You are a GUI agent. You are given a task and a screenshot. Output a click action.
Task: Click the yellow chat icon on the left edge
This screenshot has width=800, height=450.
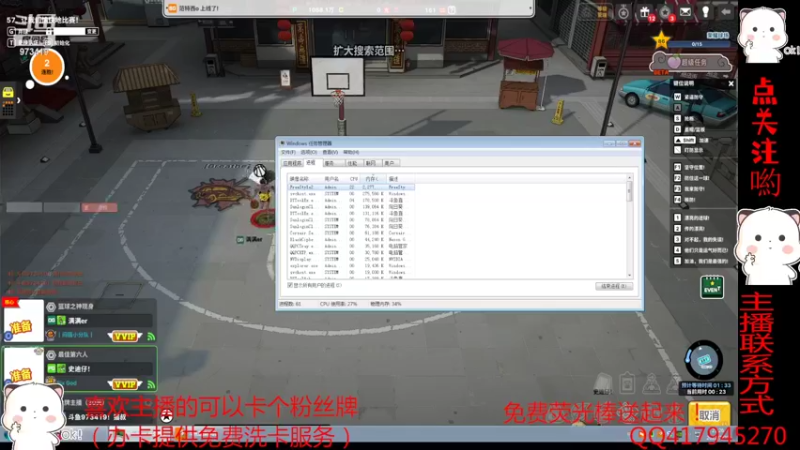click(x=8, y=93)
